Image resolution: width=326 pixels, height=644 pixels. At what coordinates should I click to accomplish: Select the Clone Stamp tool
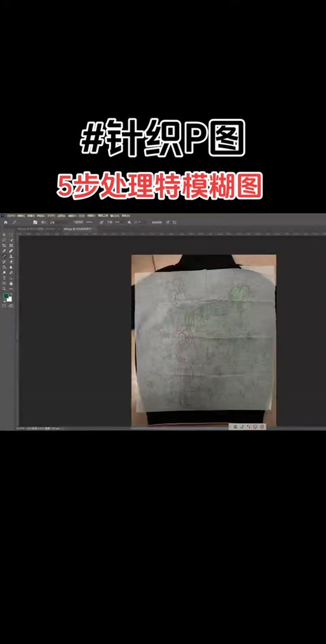(11, 256)
